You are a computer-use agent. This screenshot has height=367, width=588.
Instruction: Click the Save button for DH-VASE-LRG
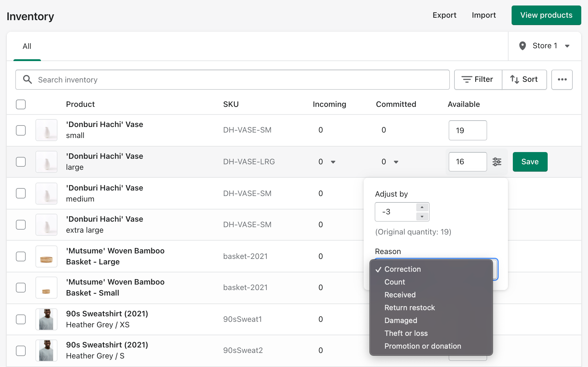tap(529, 162)
